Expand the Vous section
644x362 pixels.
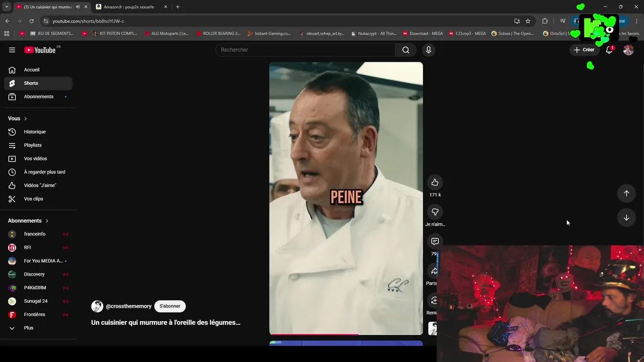(18, 118)
